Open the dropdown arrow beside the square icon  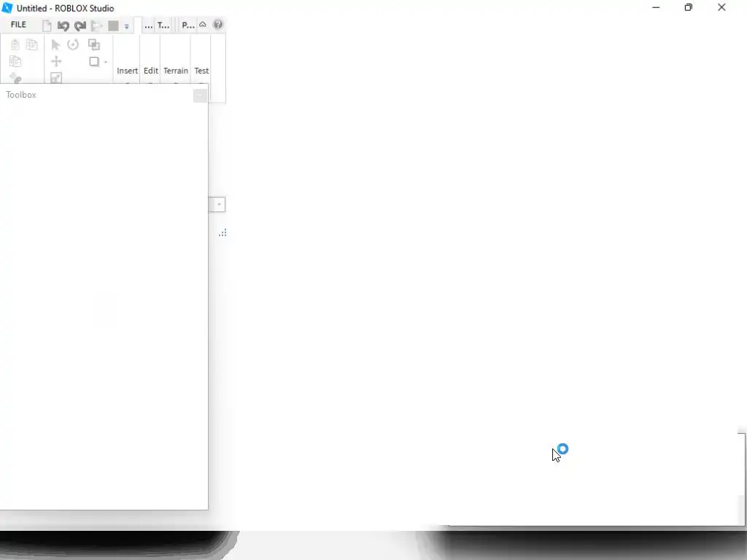(x=106, y=62)
